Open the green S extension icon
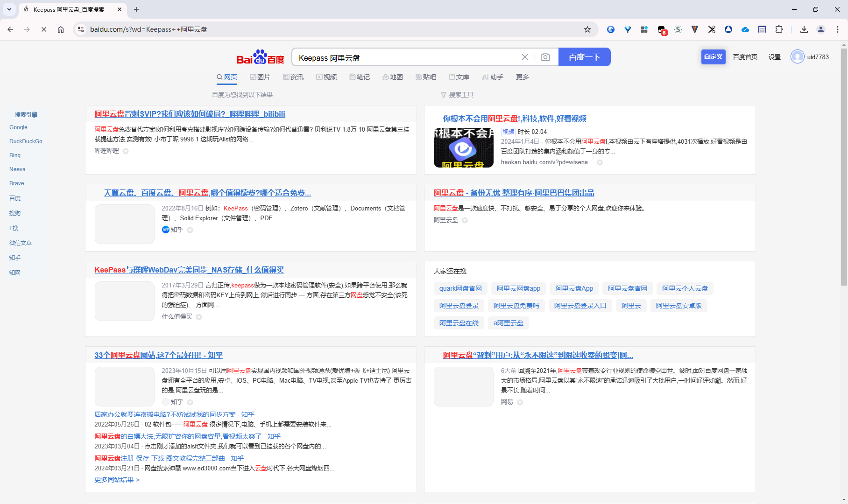 pyautogui.click(x=678, y=29)
